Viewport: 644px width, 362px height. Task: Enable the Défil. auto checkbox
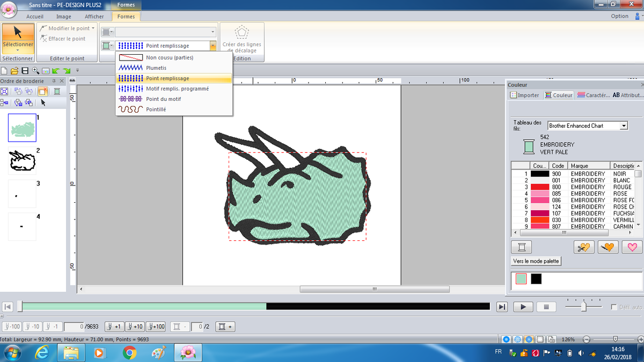click(614, 307)
